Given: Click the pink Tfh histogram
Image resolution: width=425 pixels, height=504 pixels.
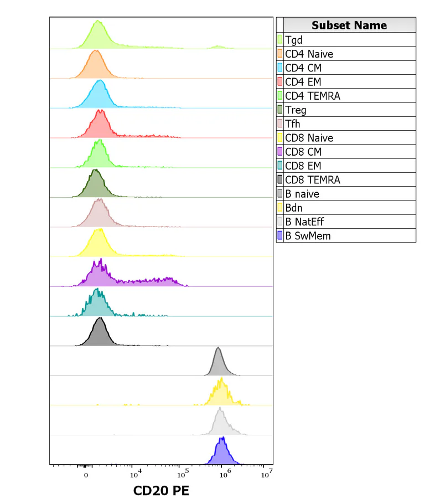Looking at the screenshot, I should [99, 215].
